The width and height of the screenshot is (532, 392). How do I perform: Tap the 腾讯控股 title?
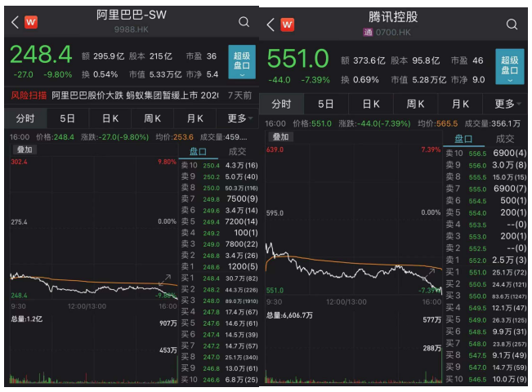[x=393, y=16]
